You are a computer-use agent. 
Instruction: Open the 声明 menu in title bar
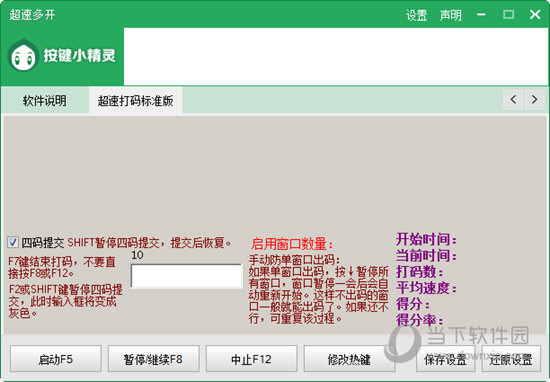coord(450,15)
